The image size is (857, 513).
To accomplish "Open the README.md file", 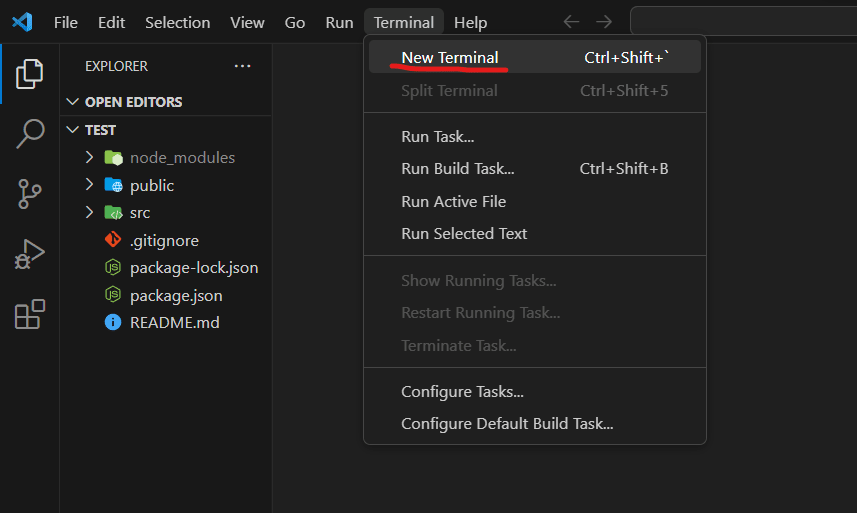I will 174,322.
